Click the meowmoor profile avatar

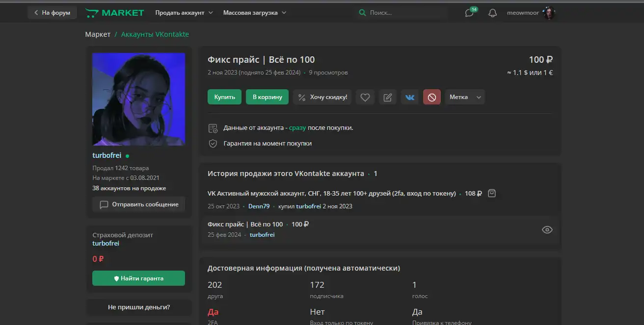click(549, 13)
